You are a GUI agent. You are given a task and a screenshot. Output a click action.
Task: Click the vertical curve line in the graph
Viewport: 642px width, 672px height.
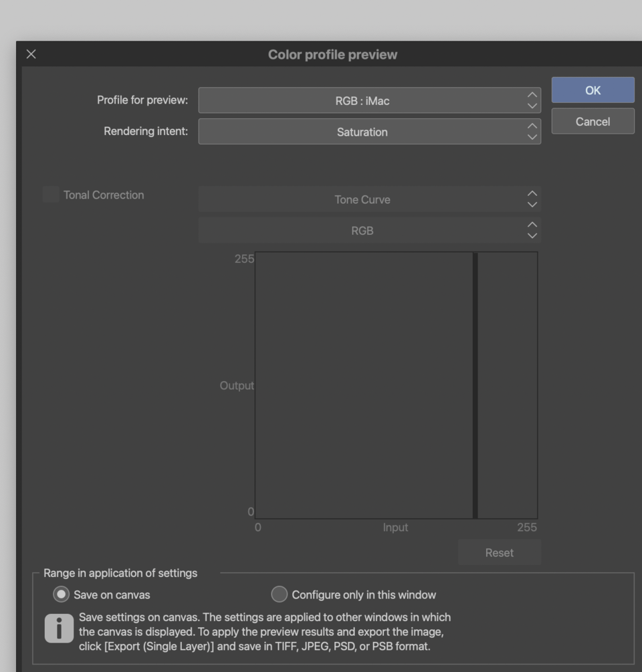(x=474, y=384)
